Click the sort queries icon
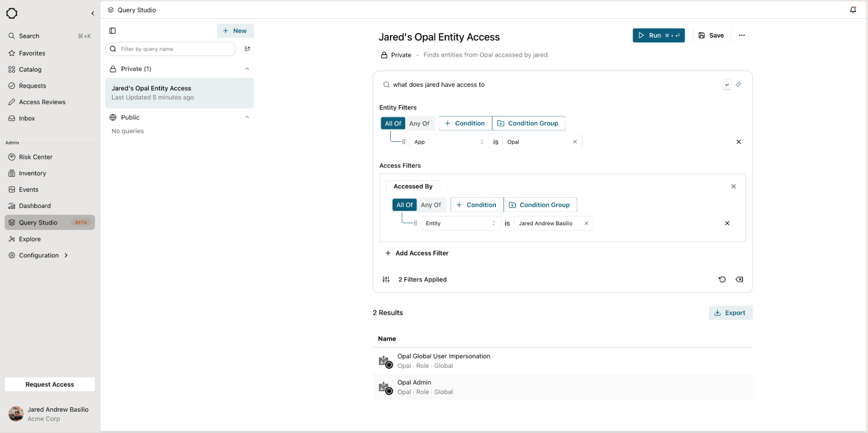This screenshot has height=433, width=868. pos(247,49)
